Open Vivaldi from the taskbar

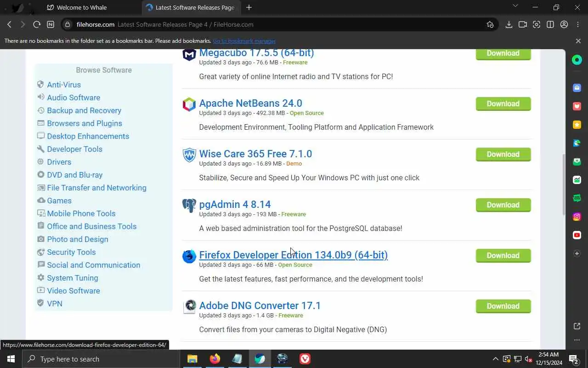coord(305,359)
